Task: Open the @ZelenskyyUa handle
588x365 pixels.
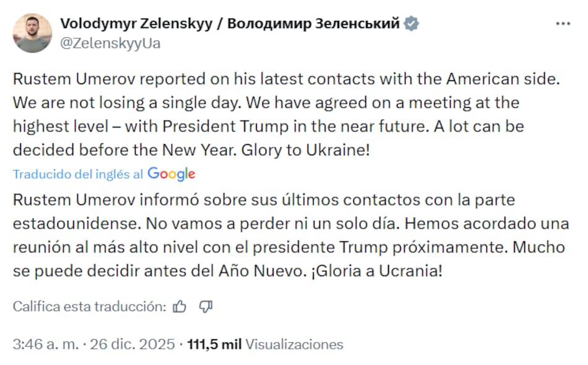Action: 110,43
